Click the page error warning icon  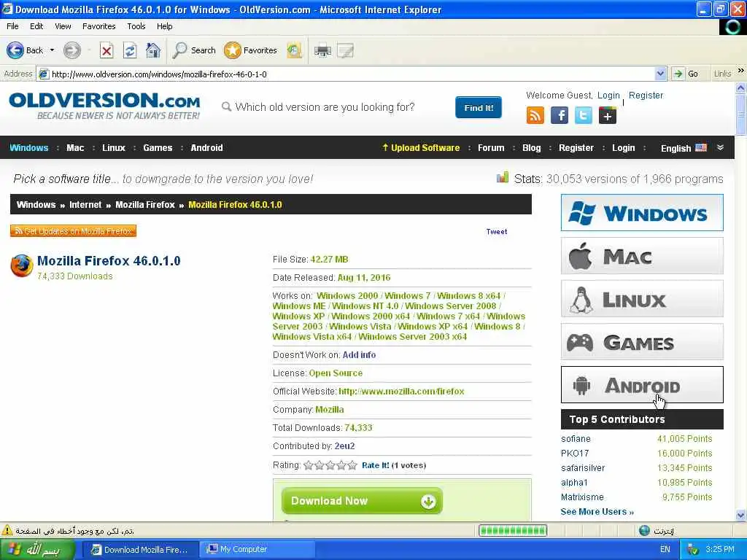point(7,530)
